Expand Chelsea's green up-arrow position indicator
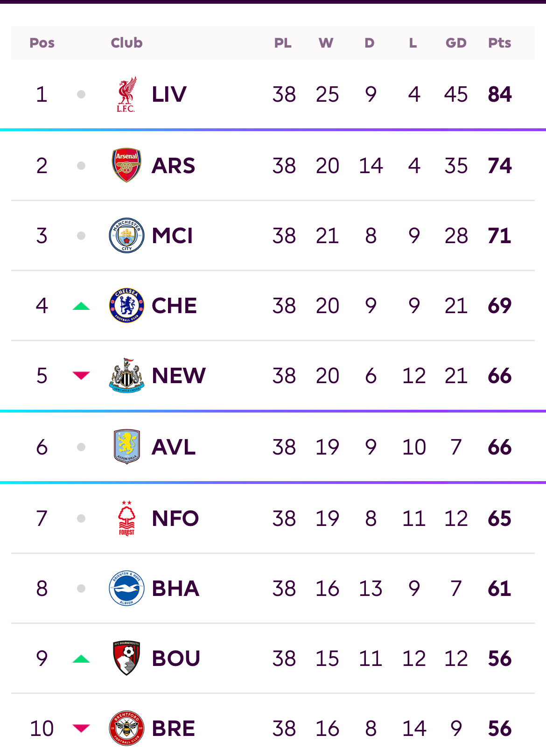Screen dimensions: 546x756 pyautogui.click(x=81, y=306)
